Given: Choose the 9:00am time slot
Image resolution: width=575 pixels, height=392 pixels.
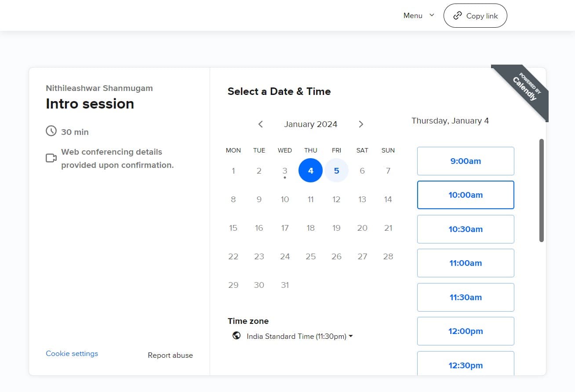Looking at the screenshot, I should 465,161.
